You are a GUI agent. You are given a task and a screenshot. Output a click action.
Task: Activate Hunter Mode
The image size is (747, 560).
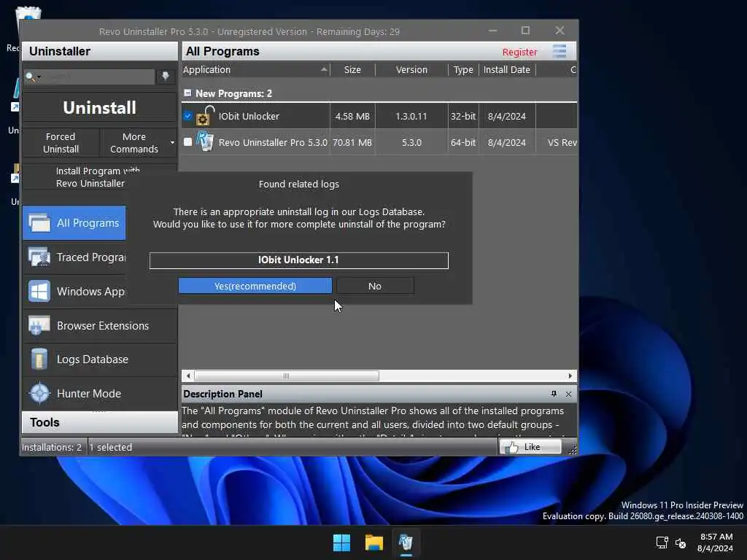click(99, 394)
